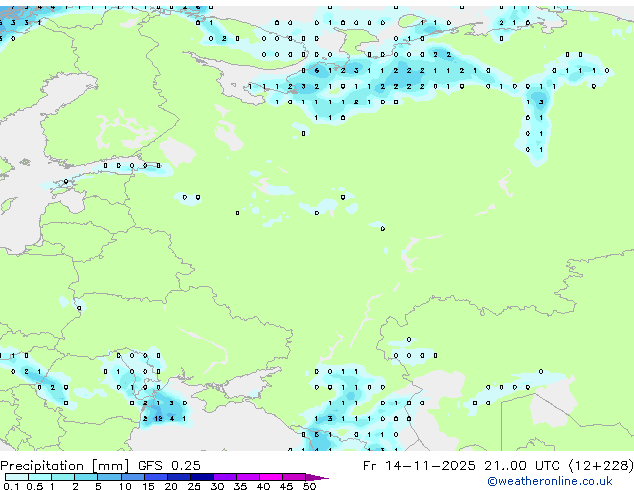Click the purple arrow tip above 50
Screen dimensions: 634x490
(317, 477)
